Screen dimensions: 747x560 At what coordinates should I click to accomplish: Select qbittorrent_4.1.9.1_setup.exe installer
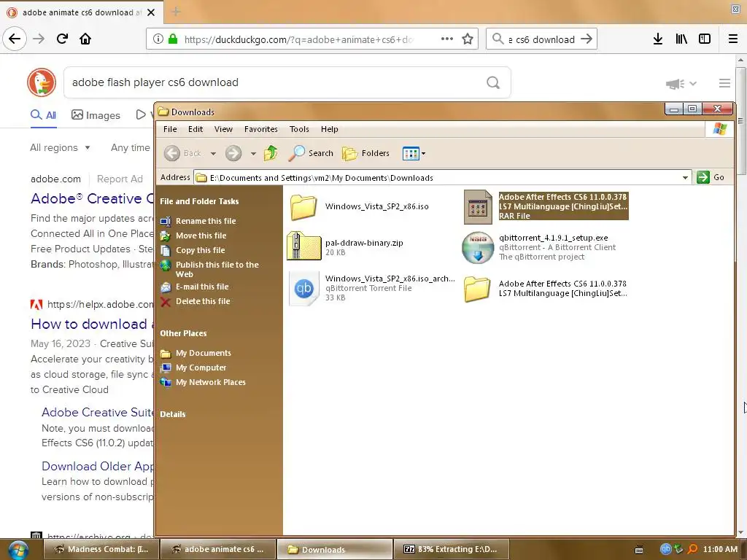pyautogui.click(x=539, y=247)
